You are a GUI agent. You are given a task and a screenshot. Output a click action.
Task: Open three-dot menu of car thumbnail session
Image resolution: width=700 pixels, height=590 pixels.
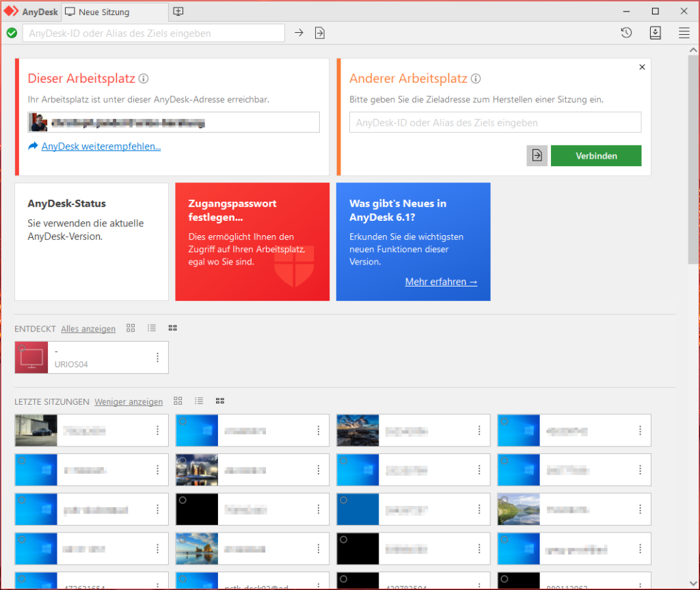(158, 430)
